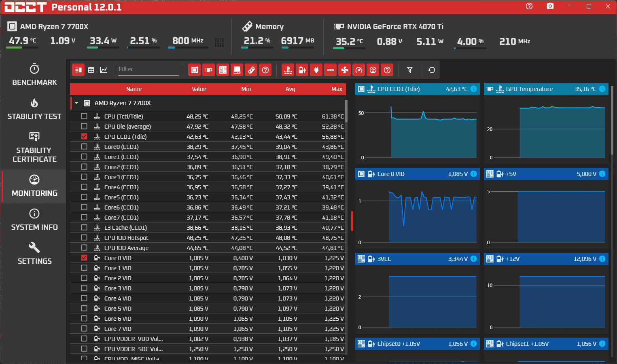Screen dimensions: 617x364
Task: Check the Core0 (CCD1) checkbox
Action: click(84, 146)
